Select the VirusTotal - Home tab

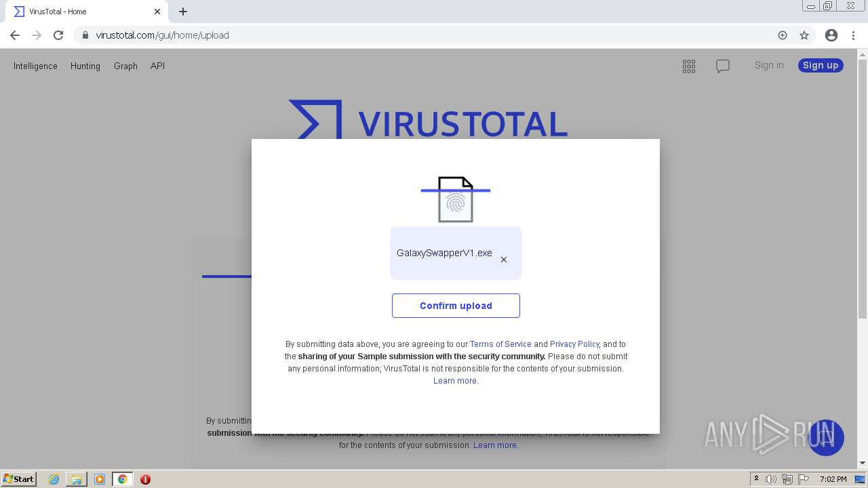(88, 12)
